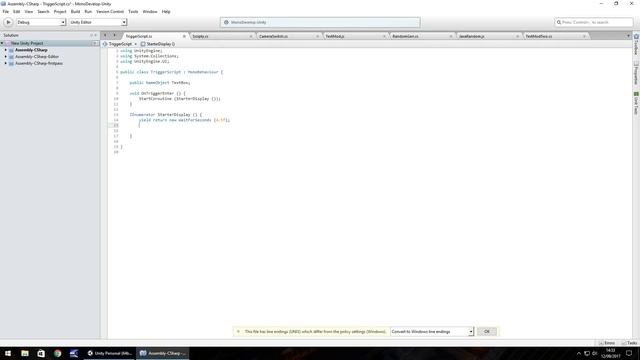Click the MonoDevelop-Unity status area
The height and width of the screenshot is (360, 640).
320,22
